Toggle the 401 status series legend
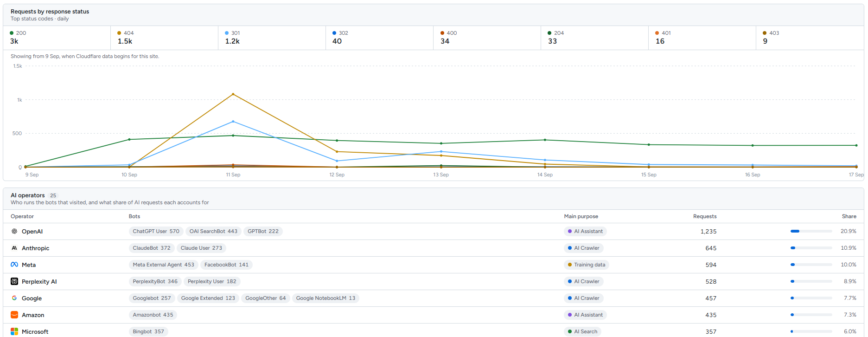This screenshot has height=337, width=868. [702, 38]
